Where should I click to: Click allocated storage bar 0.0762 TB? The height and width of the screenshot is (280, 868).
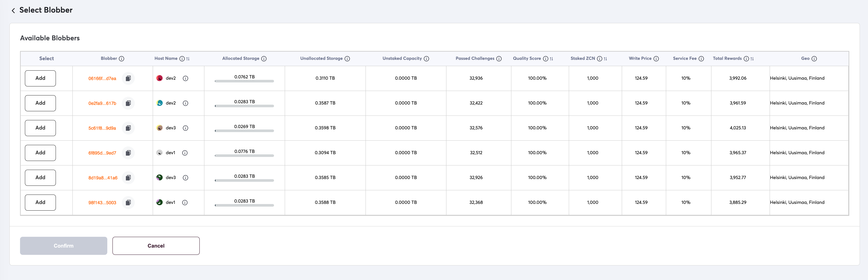[x=244, y=81]
